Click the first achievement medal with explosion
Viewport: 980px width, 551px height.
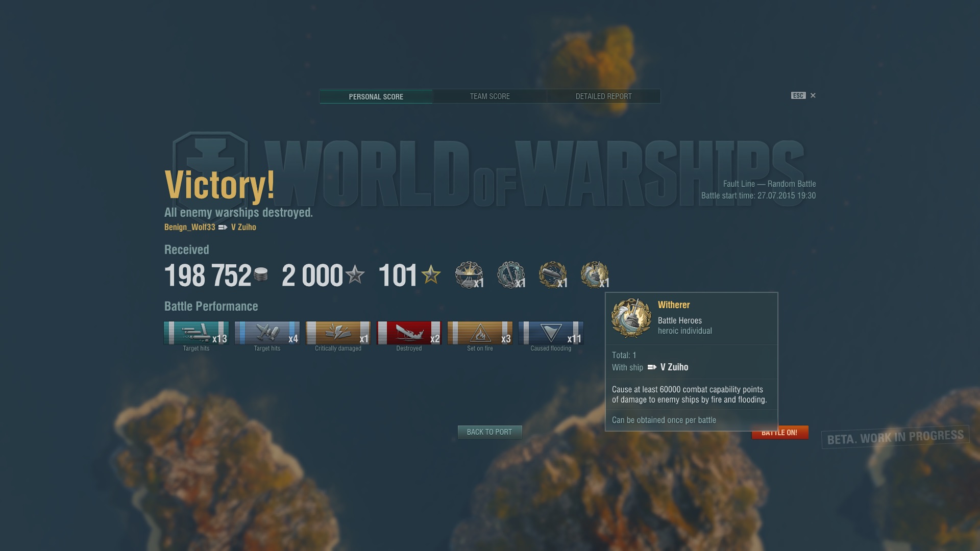pos(469,275)
